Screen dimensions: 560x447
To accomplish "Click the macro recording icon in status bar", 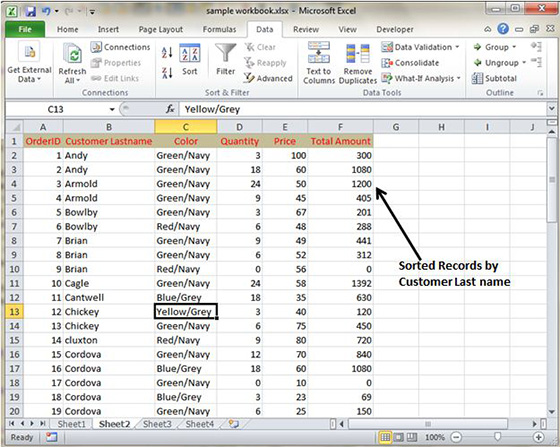I will 51,437.
